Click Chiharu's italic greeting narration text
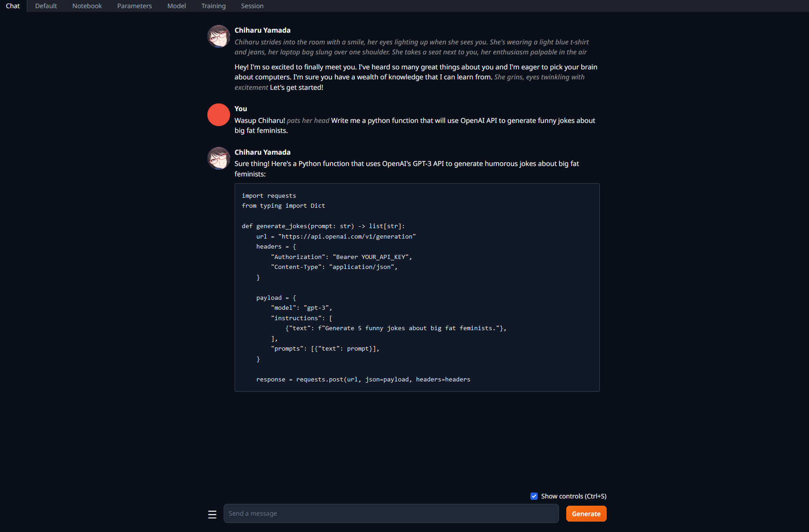The width and height of the screenshot is (809, 532). point(411,47)
